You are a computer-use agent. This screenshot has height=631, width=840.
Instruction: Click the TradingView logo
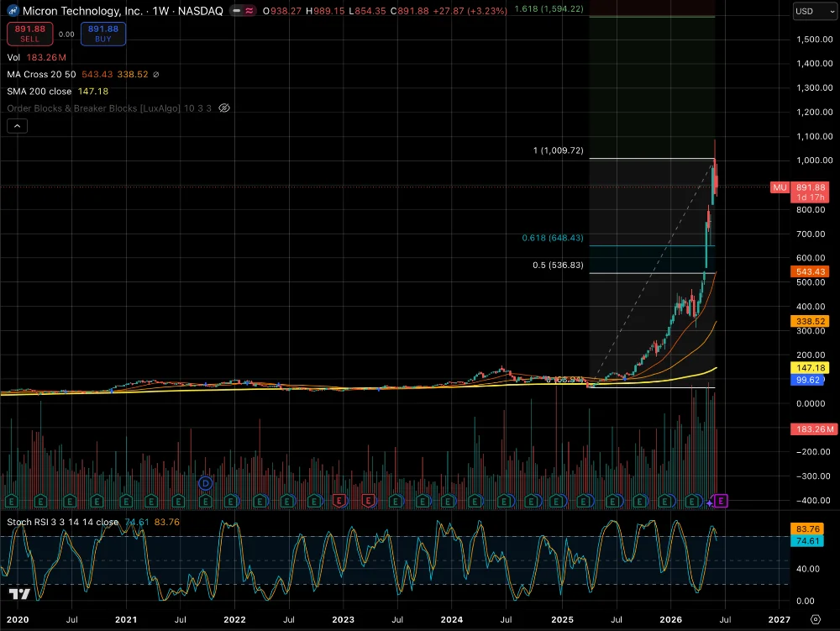[x=20, y=593]
